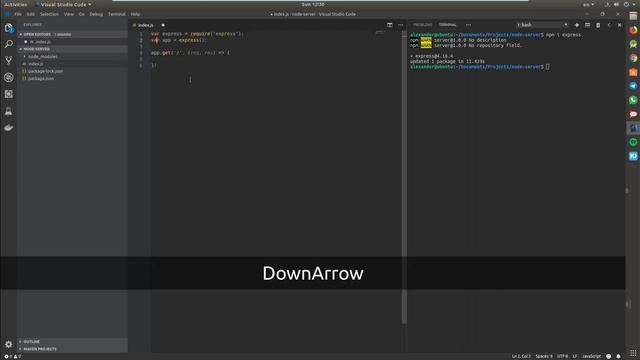The width and height of the screenshot is (640, 360).
Task: Click the feedback smiley in status bar
Action: coord(609,356)
